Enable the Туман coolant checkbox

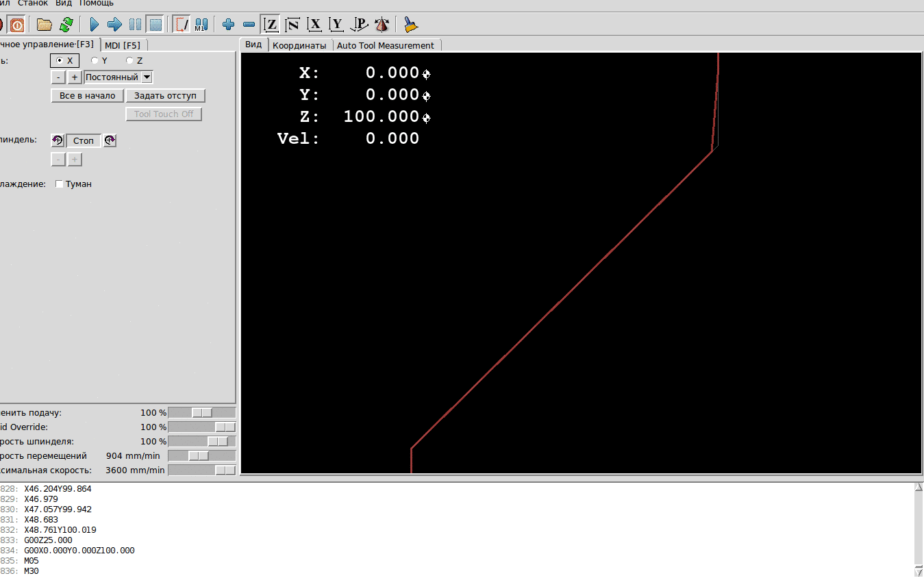tap(73, 184)
